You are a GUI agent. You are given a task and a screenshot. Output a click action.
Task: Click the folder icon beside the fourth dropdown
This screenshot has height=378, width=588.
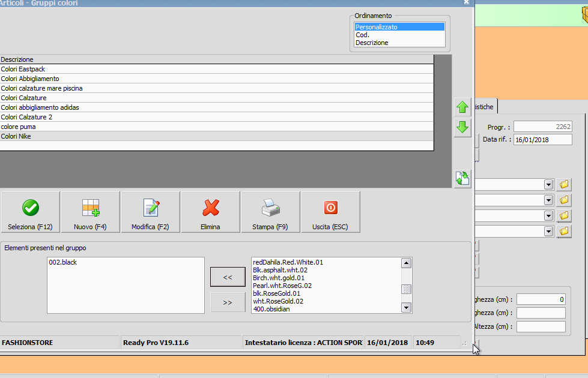pos(564,232)
